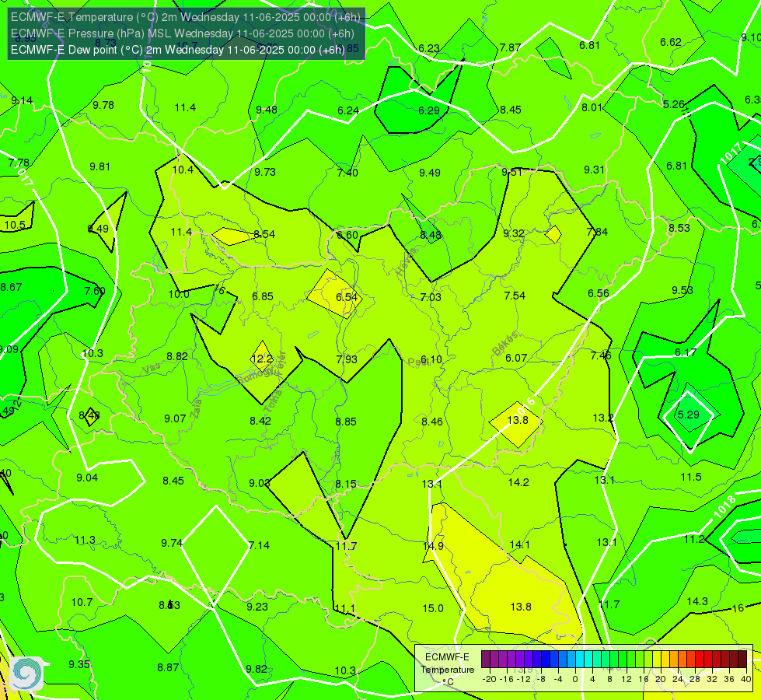Image resolution: width=761 pixels, height=700 pixels.
Task: Click the 7.93 dew point value
Action: (x=347, y=359)
